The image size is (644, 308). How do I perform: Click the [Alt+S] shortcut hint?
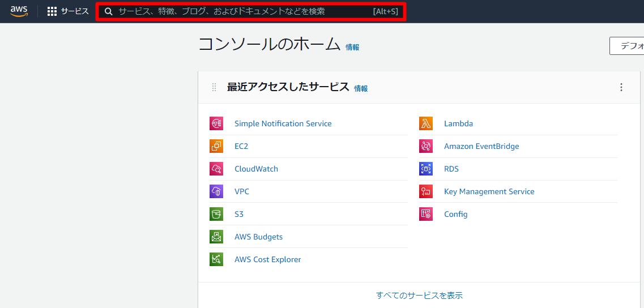[385, 11]
